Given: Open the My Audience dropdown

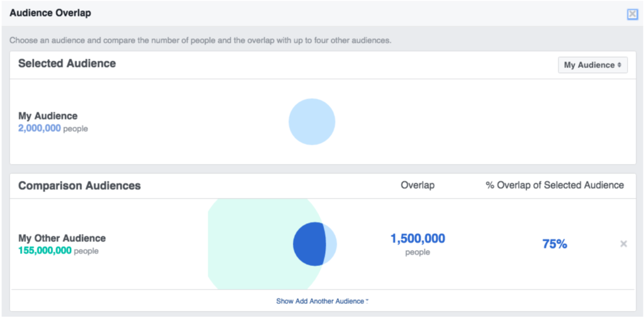Looking at the screenshot, I should click(592, 65).
